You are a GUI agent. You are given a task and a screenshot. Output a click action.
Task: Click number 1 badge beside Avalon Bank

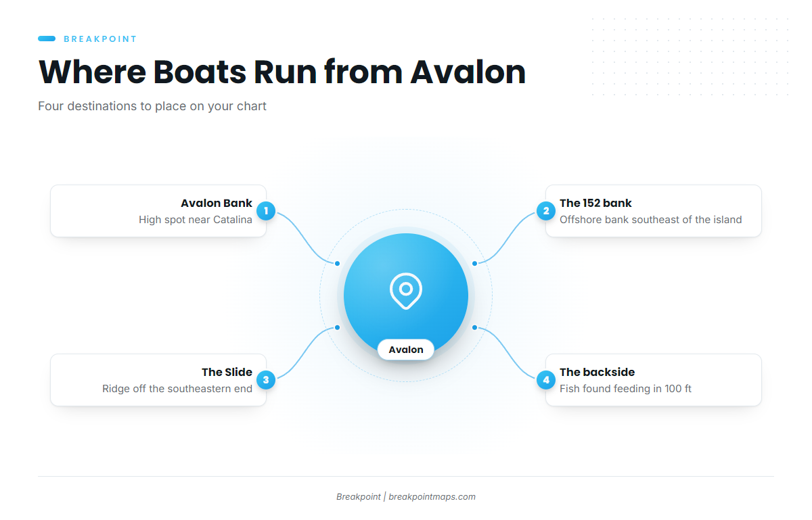[x=266, y=211]
